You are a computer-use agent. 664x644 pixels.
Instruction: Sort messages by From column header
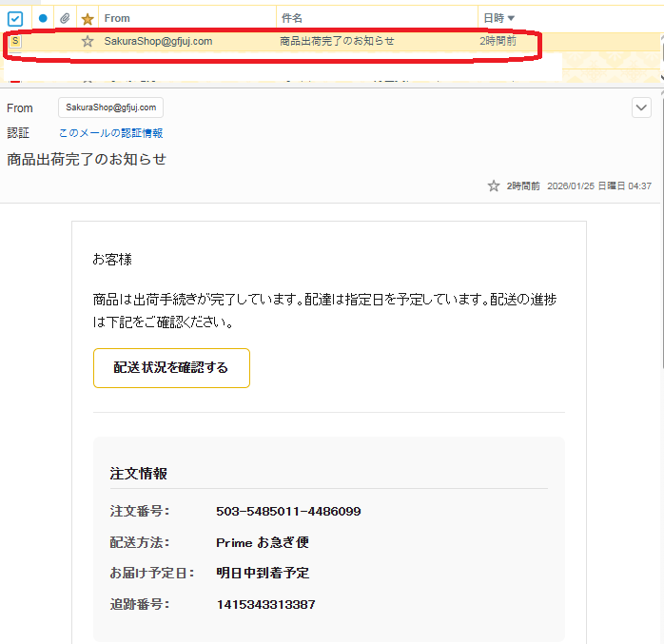coord(117,18)
